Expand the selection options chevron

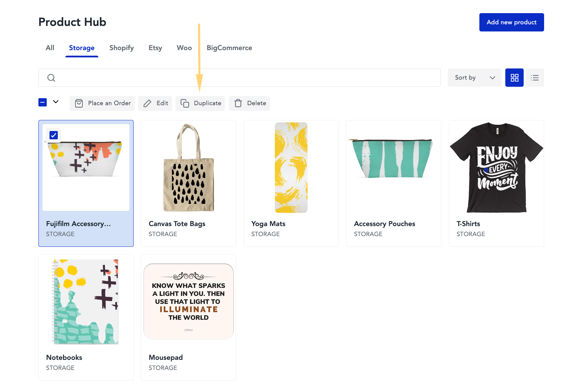click(x=56, y=102)
